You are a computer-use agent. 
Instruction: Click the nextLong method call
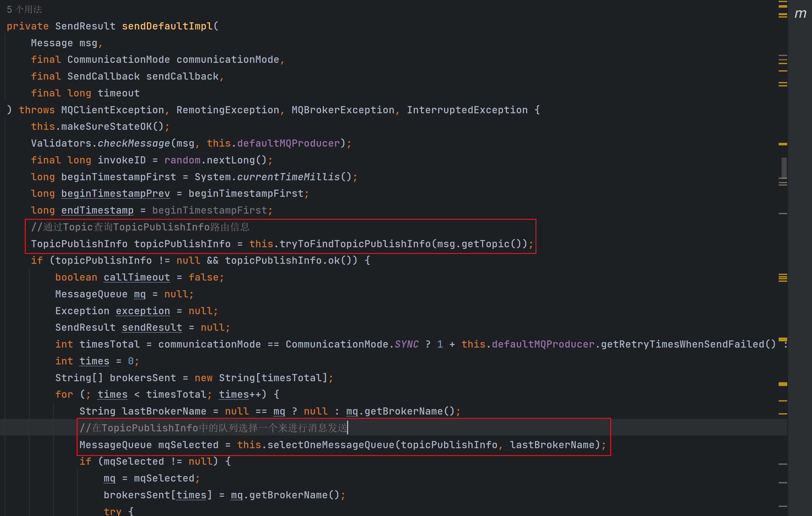click(231, 160)
